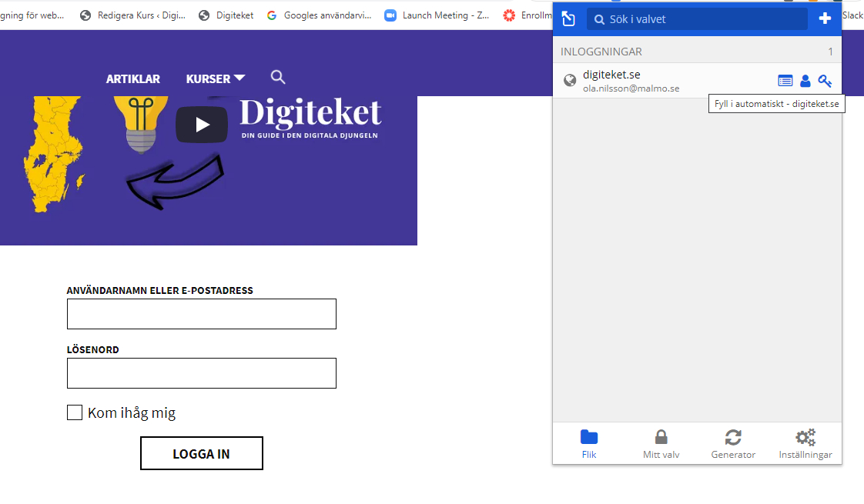Screen dimensions: 864x504
Task: Copy password with the key icon
Action: click(x=825, y=80)
